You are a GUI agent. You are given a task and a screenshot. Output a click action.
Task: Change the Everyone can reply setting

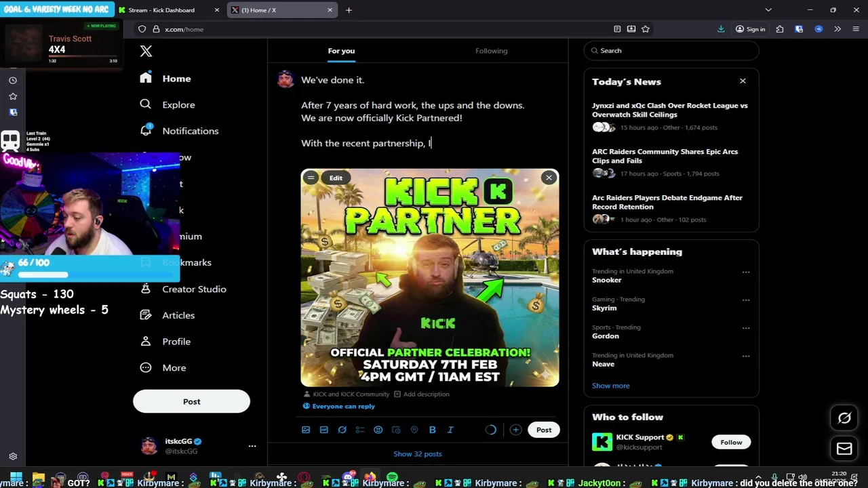(338, 406)
